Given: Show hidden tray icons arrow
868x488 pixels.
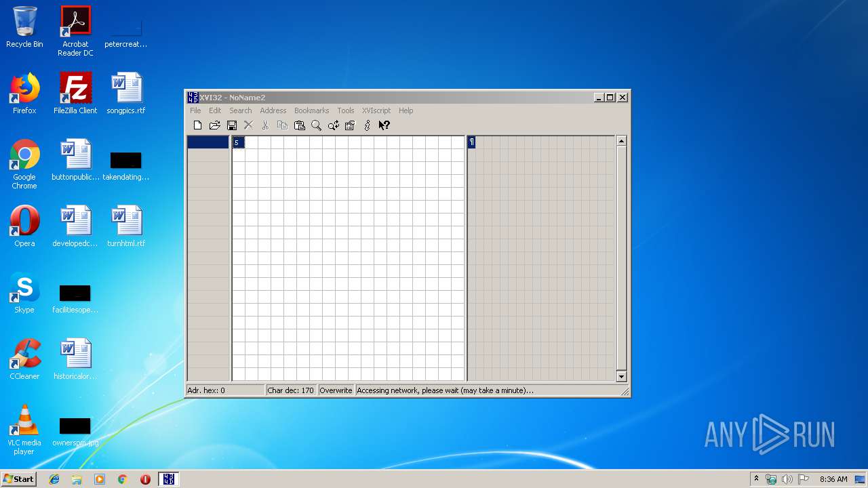Looking at the screenshot, I should coord(756,479).
